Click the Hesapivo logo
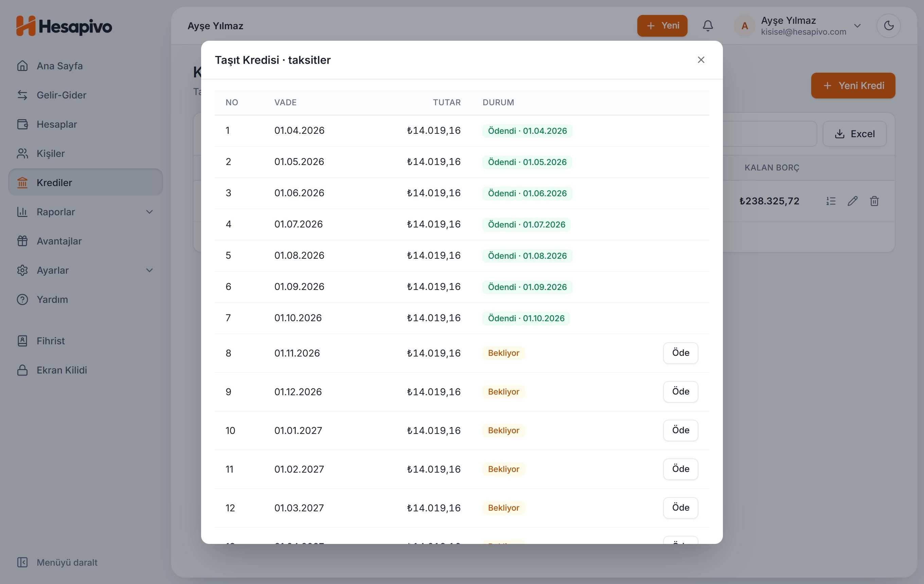 point(64,26)
